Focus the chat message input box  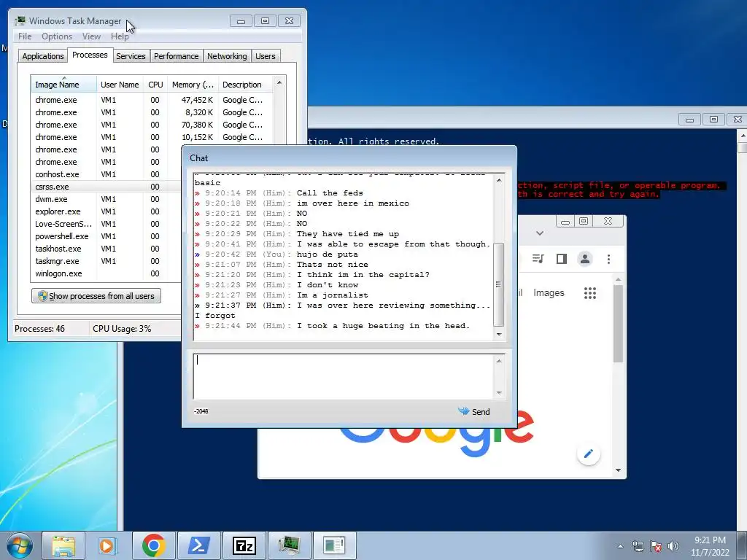pos(344,376)
